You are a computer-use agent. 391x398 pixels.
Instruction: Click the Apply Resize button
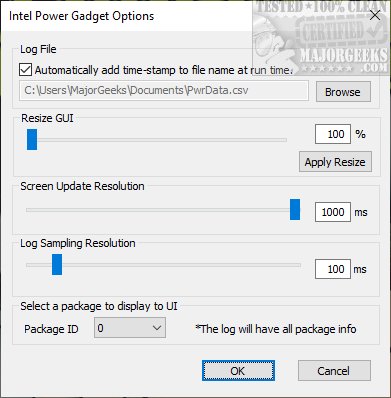point(335,162)
